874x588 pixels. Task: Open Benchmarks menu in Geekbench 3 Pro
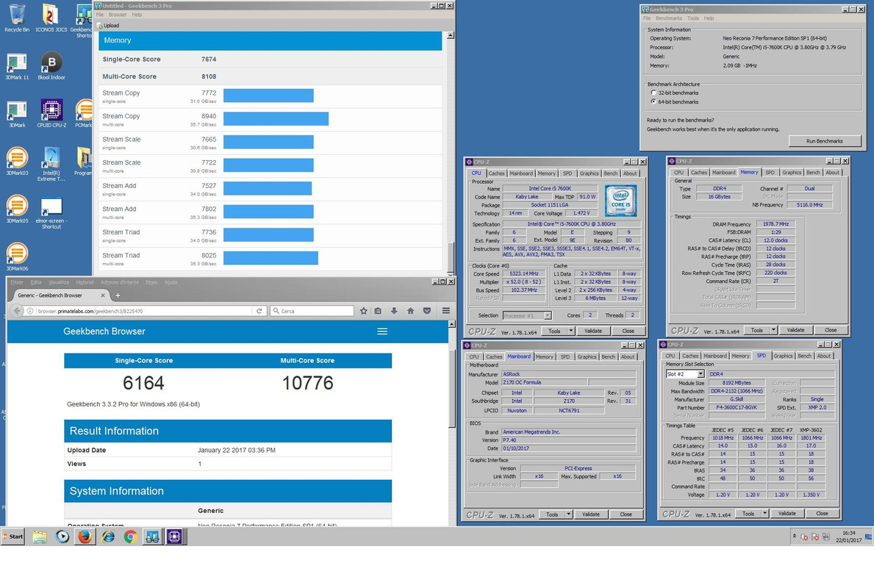pyautogui.click(x=669, y=18)
